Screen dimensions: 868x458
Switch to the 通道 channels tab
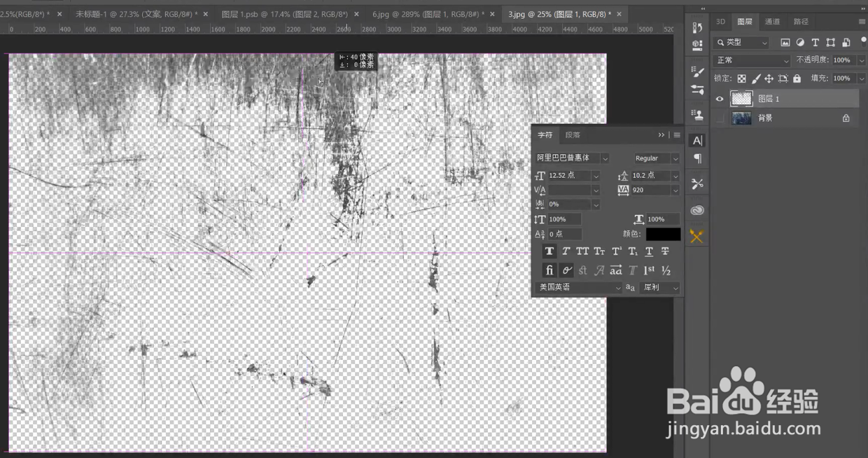pos(772,22)
